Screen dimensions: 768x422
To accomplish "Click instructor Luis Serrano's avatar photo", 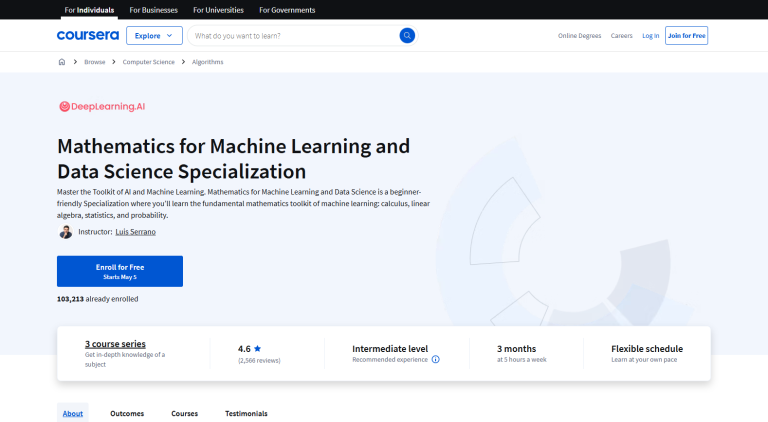I will pyautogui.click(x=65, y=232).
